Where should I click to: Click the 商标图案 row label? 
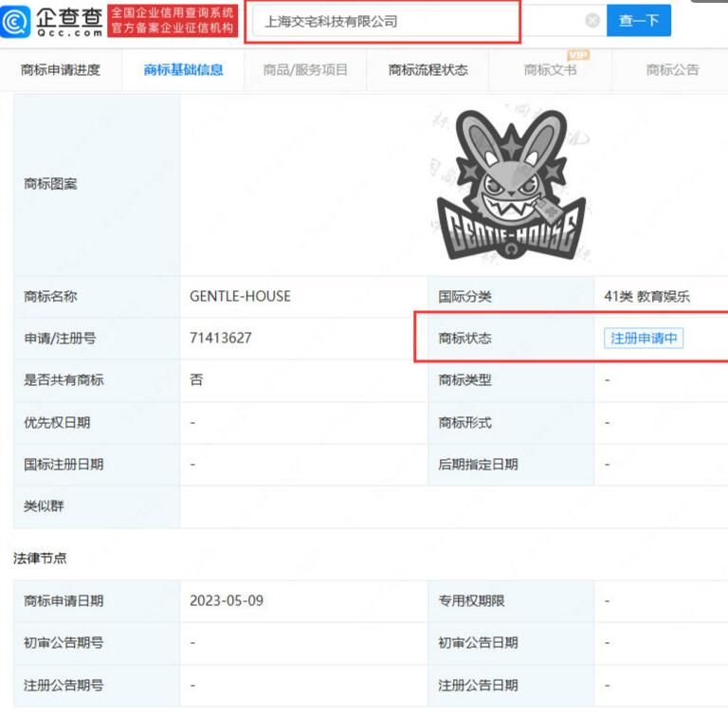click(50, 184)
